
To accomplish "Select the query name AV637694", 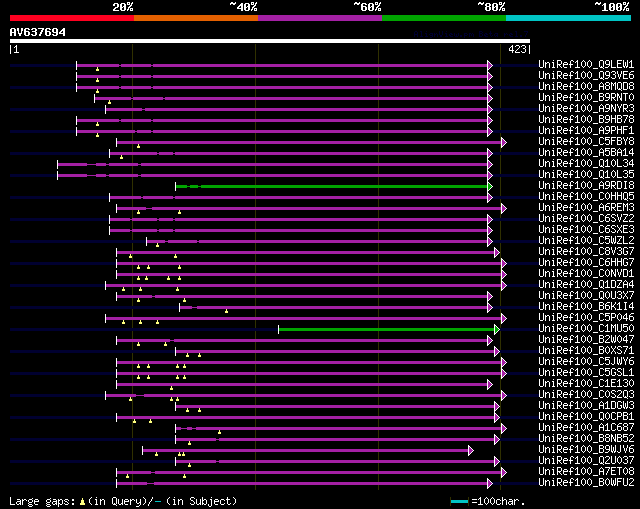I will [x=38, y=32].
